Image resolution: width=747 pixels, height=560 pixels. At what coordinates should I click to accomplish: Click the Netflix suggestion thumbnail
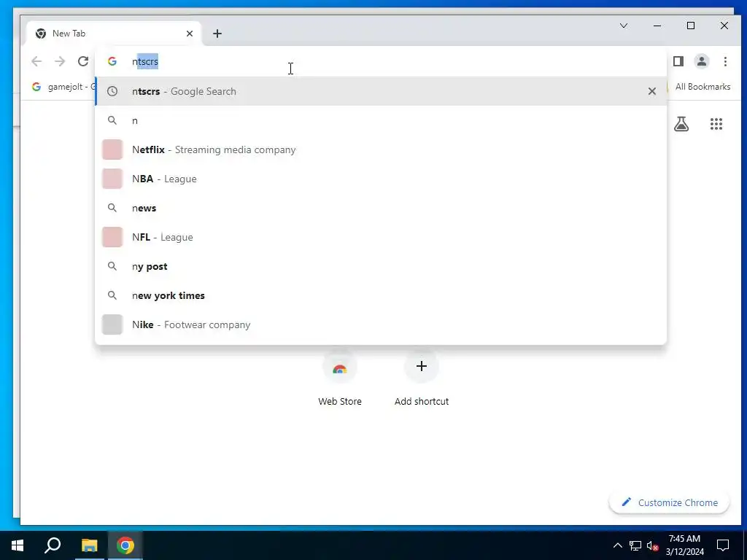tap(112, 149)
